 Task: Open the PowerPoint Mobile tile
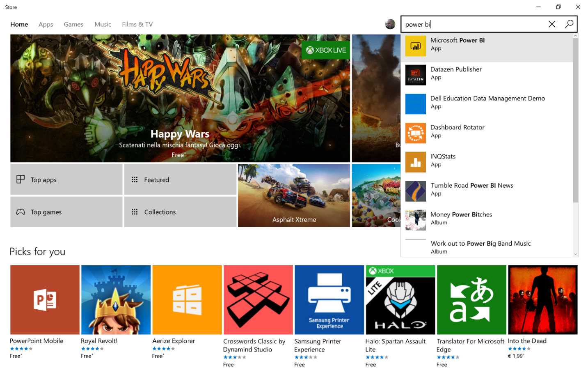44,299
